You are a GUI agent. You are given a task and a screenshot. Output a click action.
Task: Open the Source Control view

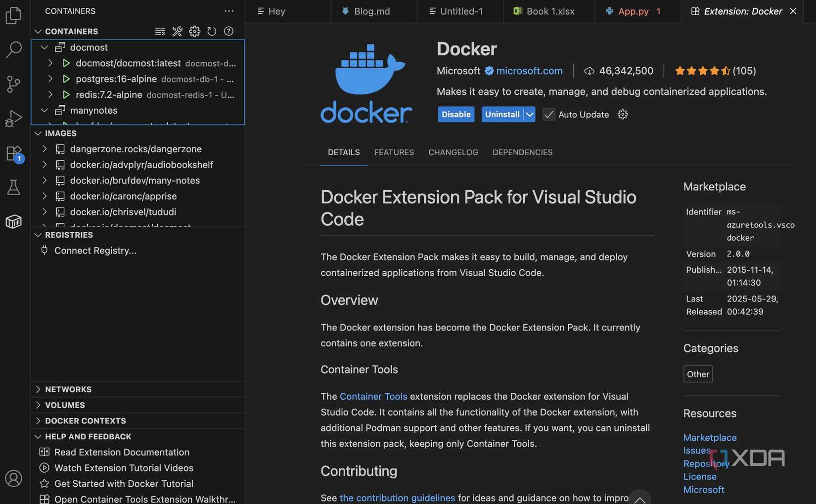(x=13, y=84)
